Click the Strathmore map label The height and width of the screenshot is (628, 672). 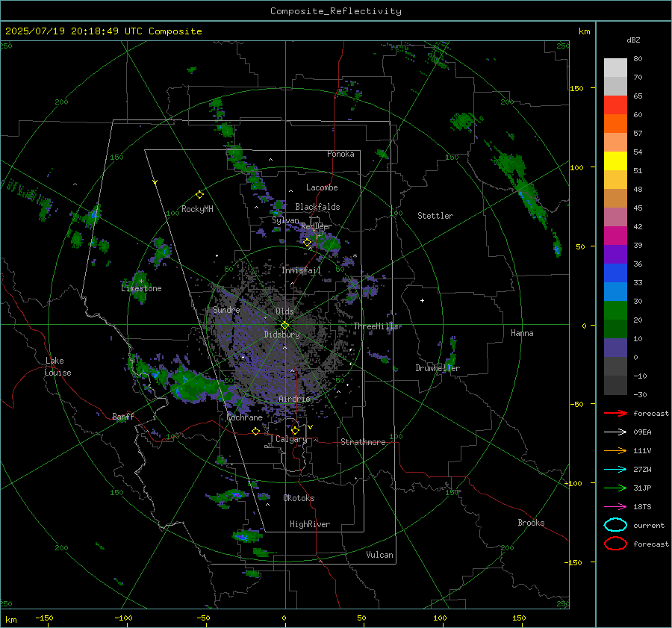click(363, 442)
